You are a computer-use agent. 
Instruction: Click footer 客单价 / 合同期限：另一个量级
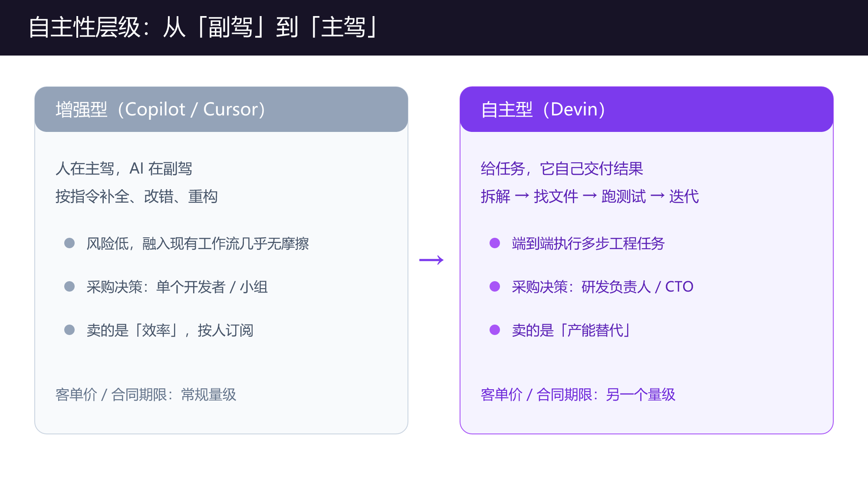pos(578,394)
